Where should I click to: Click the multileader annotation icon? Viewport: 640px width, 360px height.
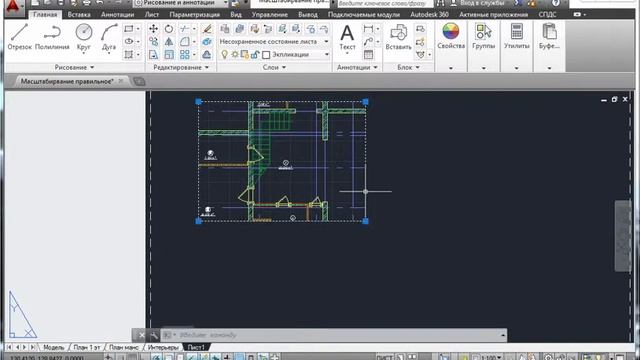click(x=368, y=41)
